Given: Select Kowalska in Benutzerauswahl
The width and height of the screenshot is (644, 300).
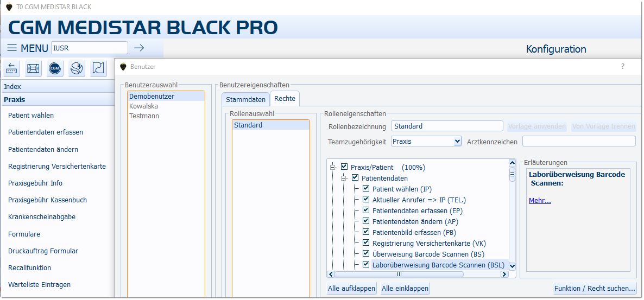Looking at the screenshot, I should [166, 106].
